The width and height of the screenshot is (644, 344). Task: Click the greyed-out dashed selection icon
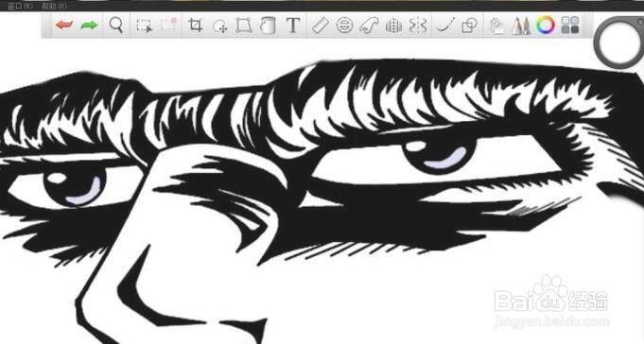coord(168,25)
